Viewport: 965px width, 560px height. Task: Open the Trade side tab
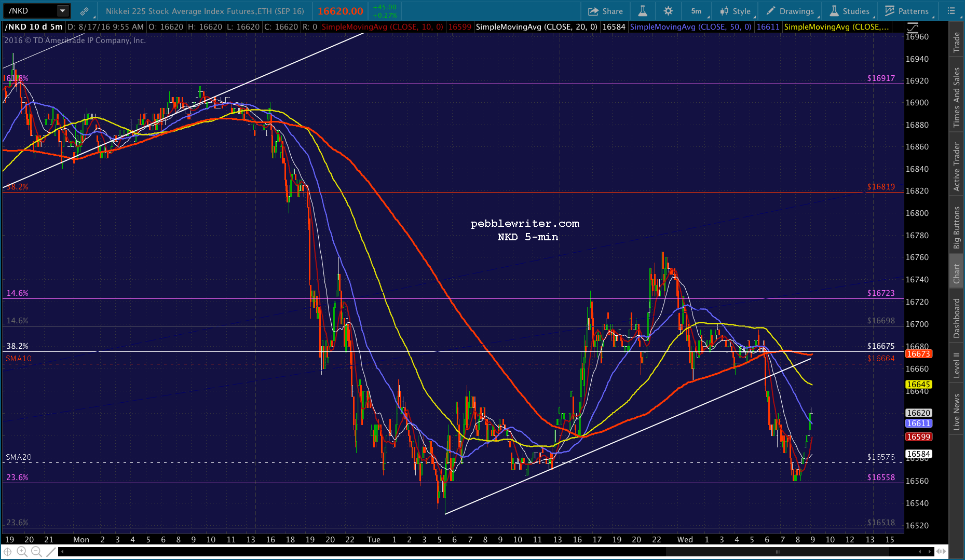(x=957, y=43)
